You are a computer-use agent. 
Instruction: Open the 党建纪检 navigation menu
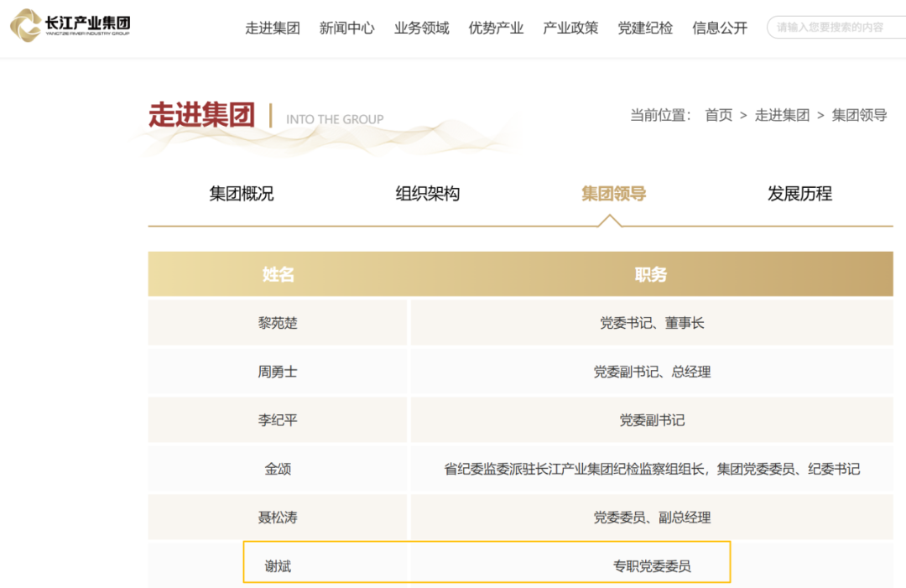tap(645, 28)
